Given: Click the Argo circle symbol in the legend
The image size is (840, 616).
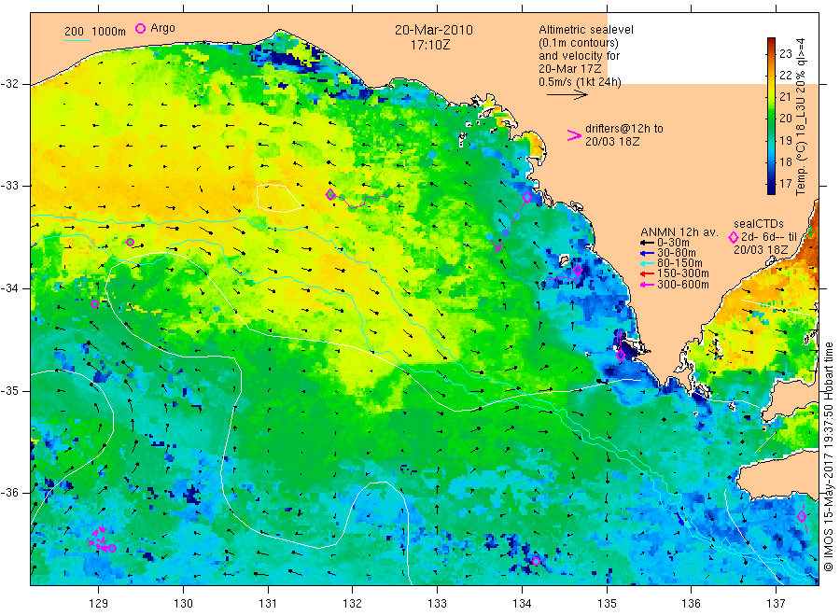Looking at the screenshot, I should coord(140,28).
